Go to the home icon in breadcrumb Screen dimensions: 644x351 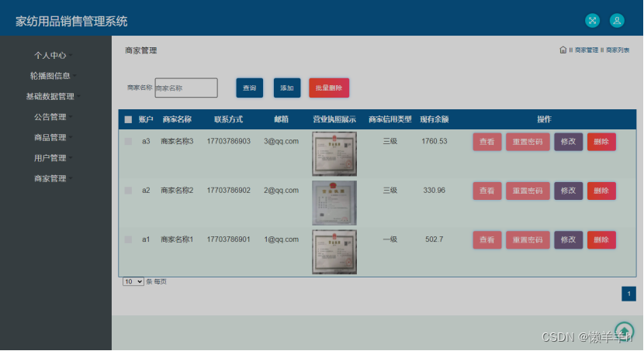click(x=563, y=50)
